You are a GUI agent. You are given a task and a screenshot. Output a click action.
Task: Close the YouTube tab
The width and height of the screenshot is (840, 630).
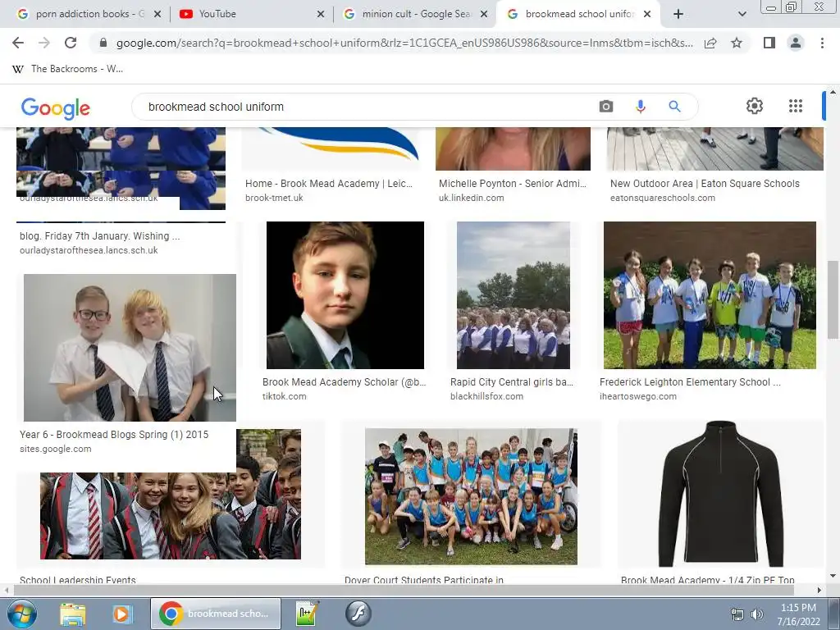tap(321, 15)
